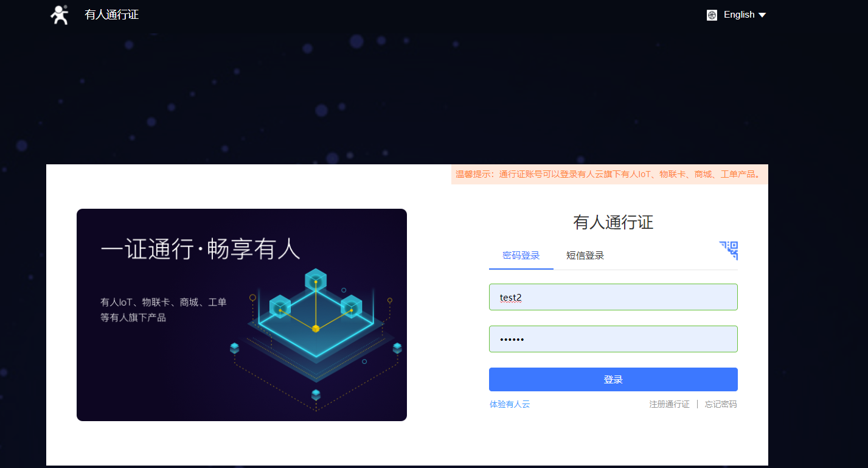Click the username field containing test2
868x468 pixels.
tap(613, 297)
